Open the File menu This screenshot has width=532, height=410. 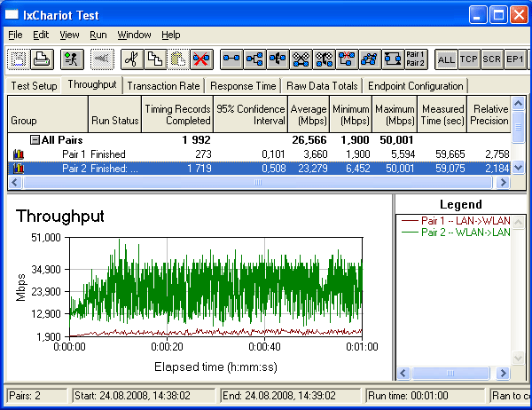tap(15, 35)
